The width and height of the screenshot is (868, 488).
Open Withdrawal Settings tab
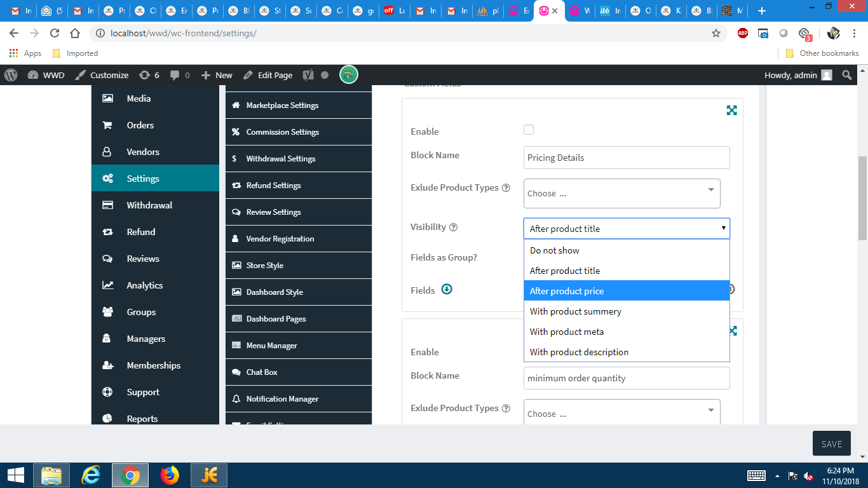tap(299, 159)
